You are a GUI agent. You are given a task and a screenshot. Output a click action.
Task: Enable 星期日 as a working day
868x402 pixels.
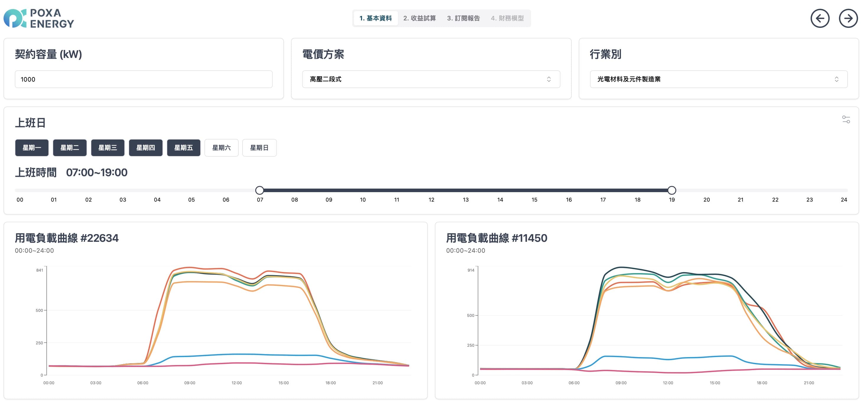coord(259,147)
